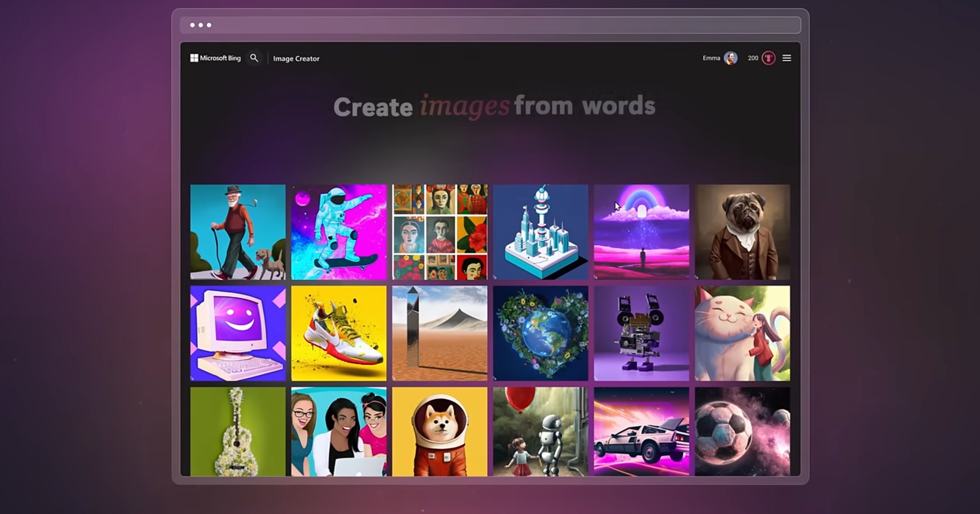Open the soccer ball planet image

click(743, 432)
